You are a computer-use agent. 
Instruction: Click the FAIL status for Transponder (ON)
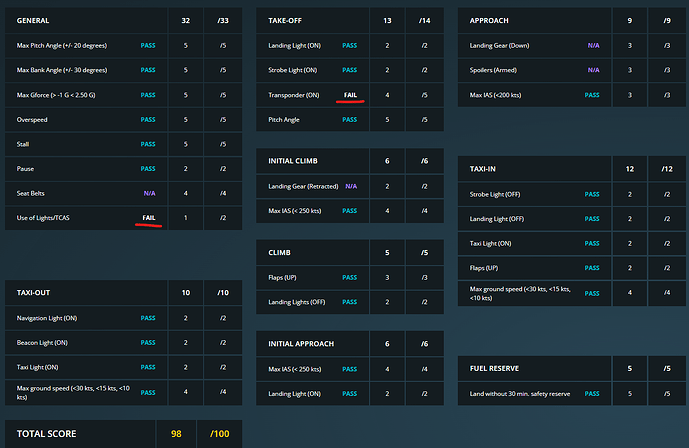pyautogui.click(x=350, y=95)
